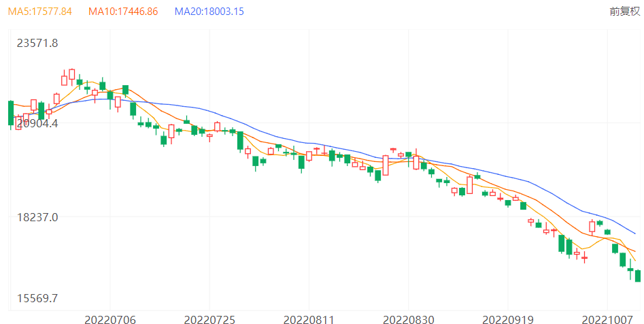
Task: Click the 20220725 date axis label
Action: coord(209,319)
